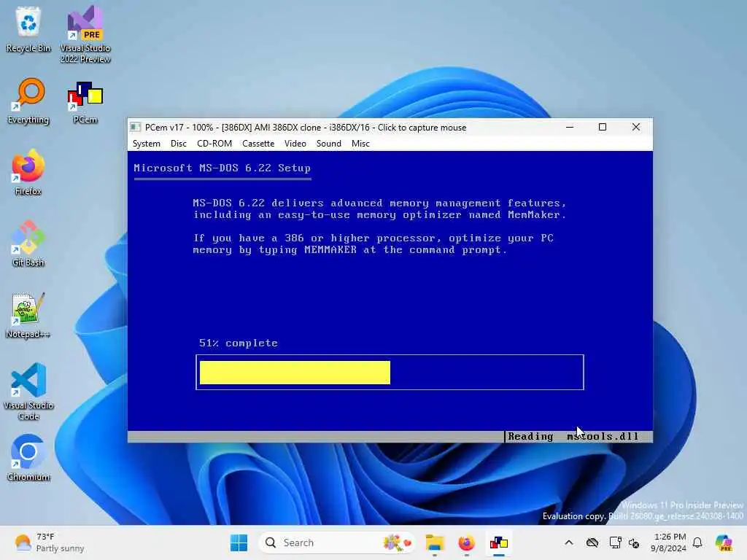The width and height of the screenshot is (747, 560).
Task: Click the taskbar Search box
Action: point(336,542)
